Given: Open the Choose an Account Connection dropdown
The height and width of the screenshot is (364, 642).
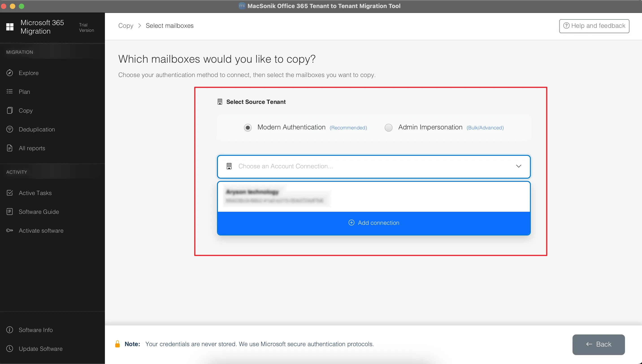Looking at the screenshot, I should 374,167.
